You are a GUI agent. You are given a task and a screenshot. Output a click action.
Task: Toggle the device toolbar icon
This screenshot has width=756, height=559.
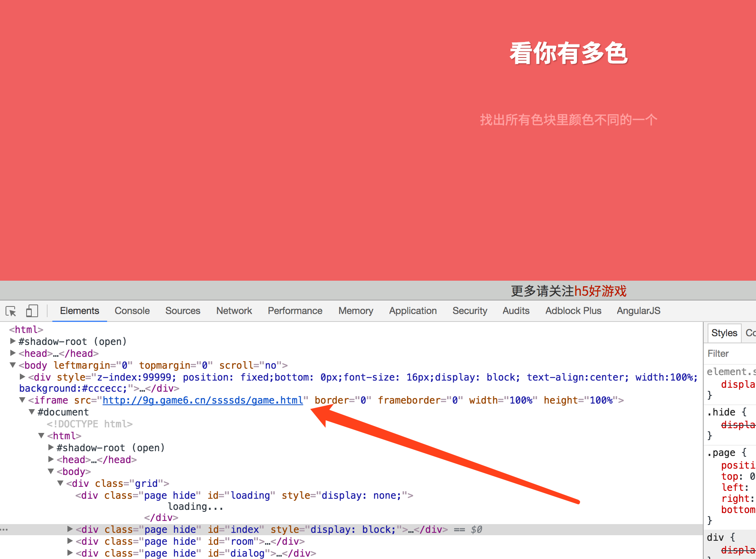32,311
